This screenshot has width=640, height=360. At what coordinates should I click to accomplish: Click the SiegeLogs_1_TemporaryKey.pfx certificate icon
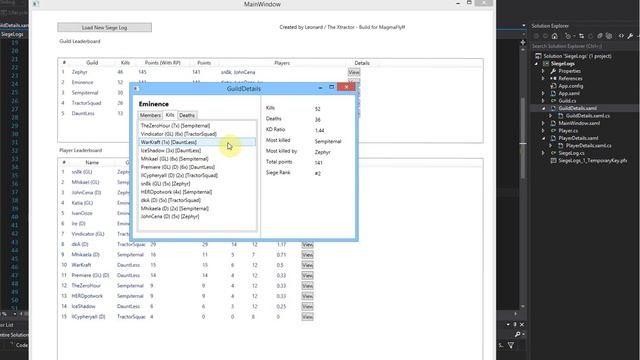pyautogui.click(x=553, y=161)
